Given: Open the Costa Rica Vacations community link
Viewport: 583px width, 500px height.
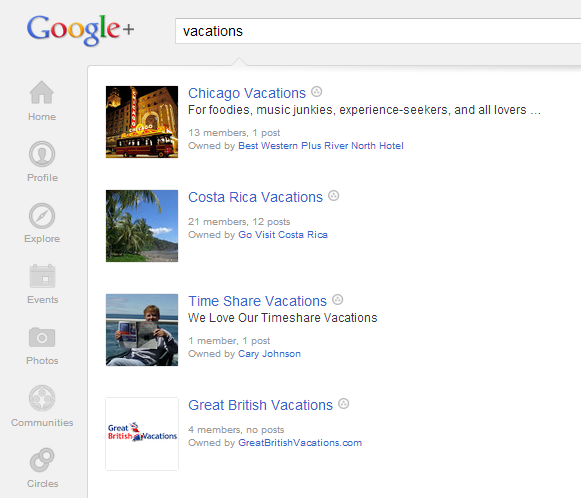Looking at the screenshot, I should 255,197.
